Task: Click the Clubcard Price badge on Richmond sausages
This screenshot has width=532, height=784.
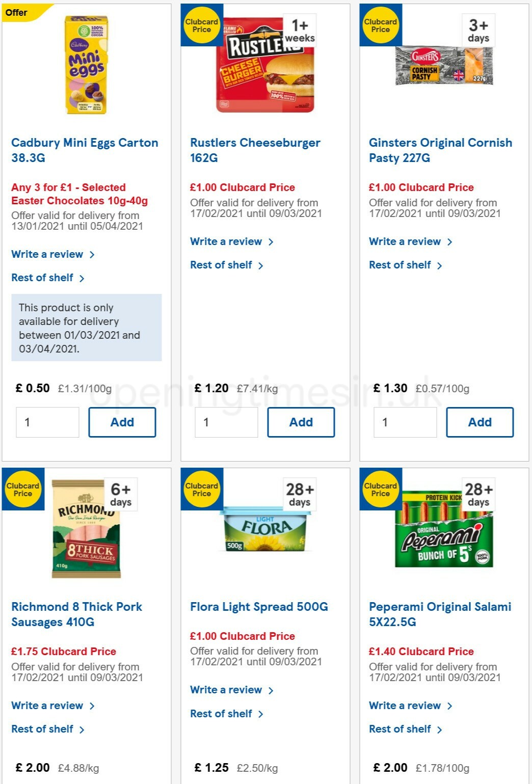Action: (x=23, y=490)
